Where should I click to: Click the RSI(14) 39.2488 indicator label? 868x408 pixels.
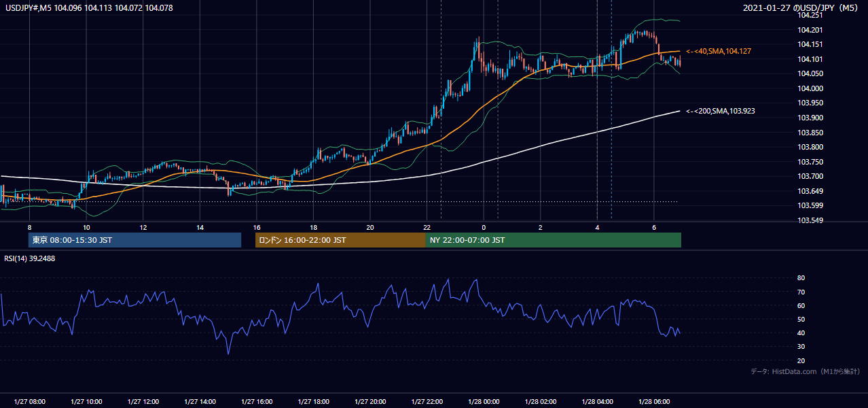point(30,258)
